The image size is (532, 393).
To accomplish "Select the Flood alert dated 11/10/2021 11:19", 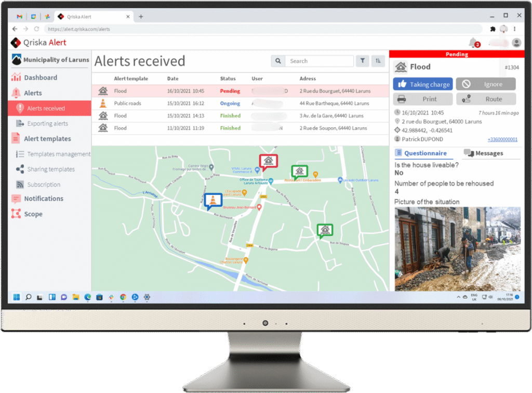I will tap(240, 128).
